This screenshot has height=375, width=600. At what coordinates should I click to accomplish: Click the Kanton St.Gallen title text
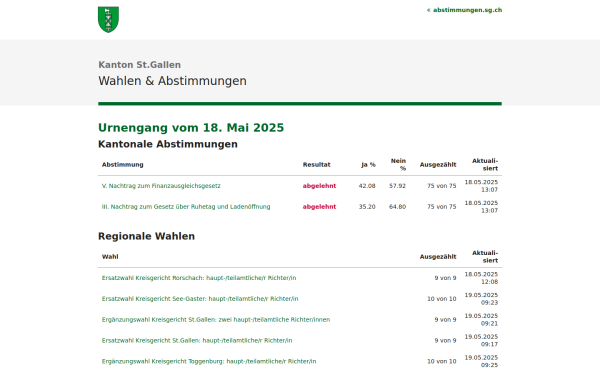[139, 65]
